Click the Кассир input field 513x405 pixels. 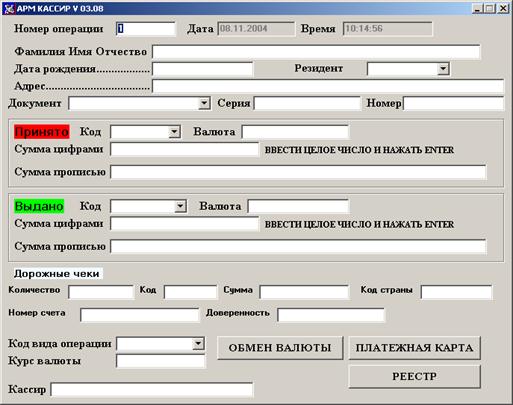pos(152,390)
